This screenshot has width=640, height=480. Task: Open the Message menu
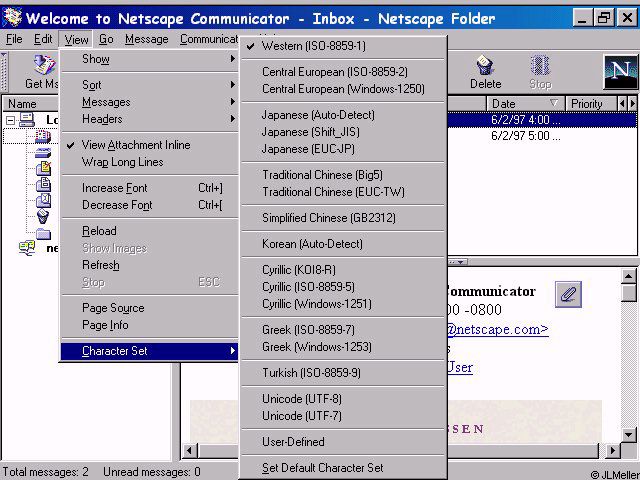point(147,39)
